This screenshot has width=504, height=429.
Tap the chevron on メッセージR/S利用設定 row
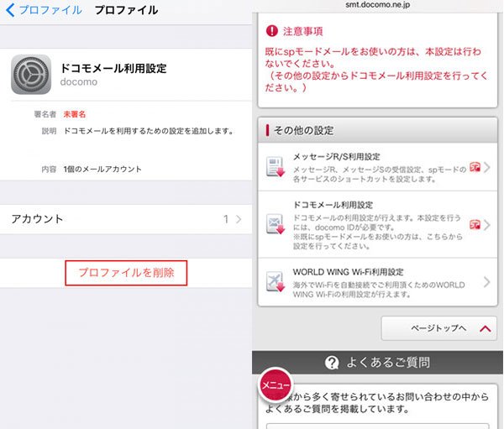pyautogui.click(x=487, y=167)
